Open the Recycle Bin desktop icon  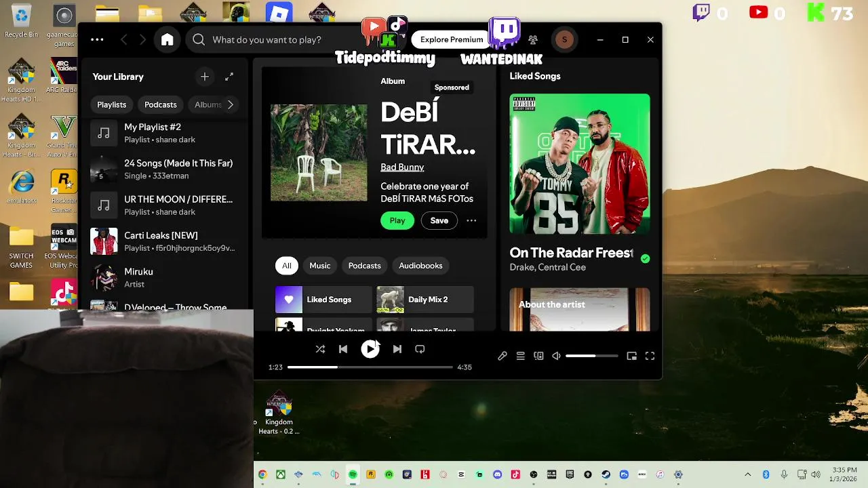pos(21,20)
